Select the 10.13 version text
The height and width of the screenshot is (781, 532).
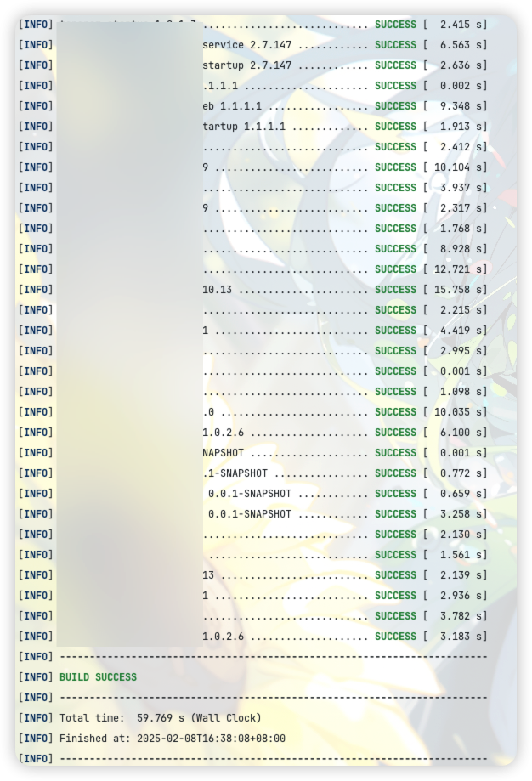(218, 290)
